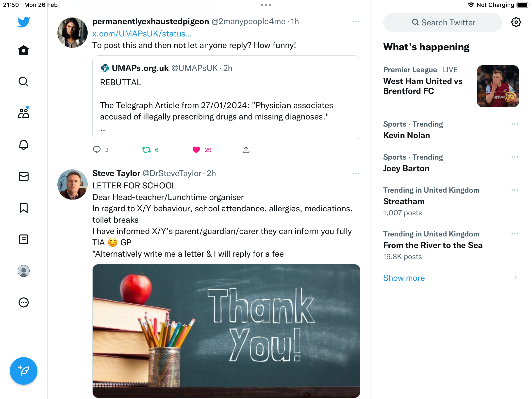
Task: Open Bookmarks icon in sidebar
Action: pyautogui.click(x=24, y=208)
